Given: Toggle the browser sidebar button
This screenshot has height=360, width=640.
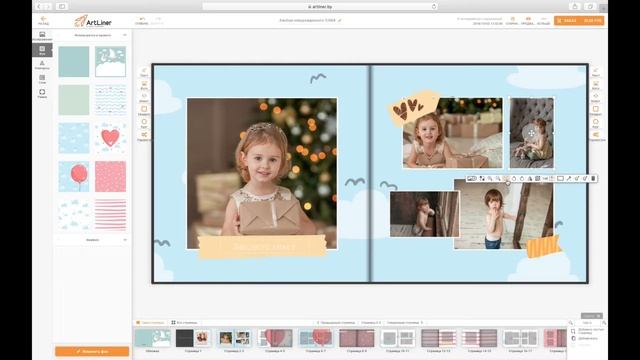Looking at the screenshot, I should [x=62, y=7].
